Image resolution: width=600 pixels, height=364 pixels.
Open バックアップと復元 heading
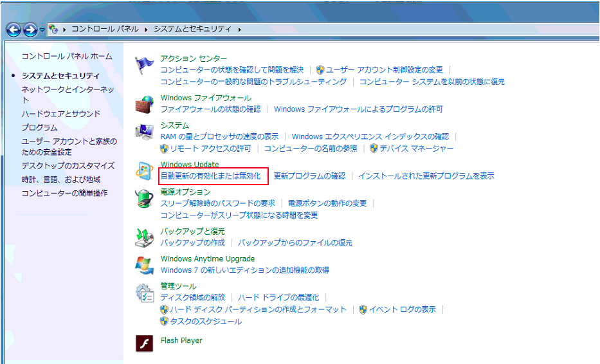(192, 232)
